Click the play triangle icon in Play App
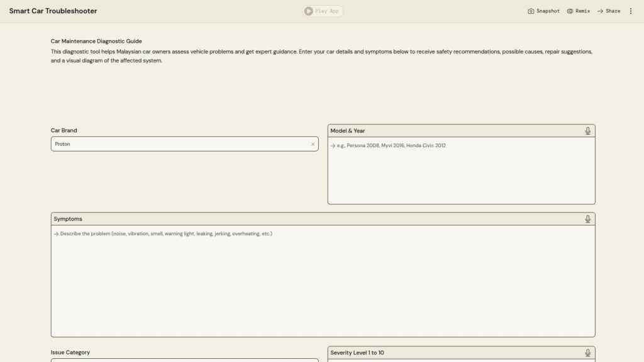644x362 pixels. coord(308,11)
